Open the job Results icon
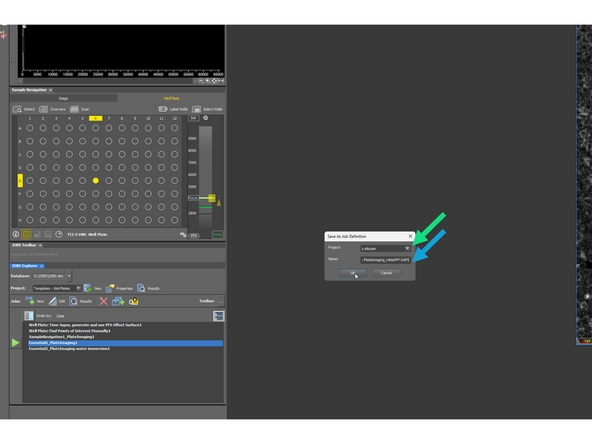 [x=74, y=301]
